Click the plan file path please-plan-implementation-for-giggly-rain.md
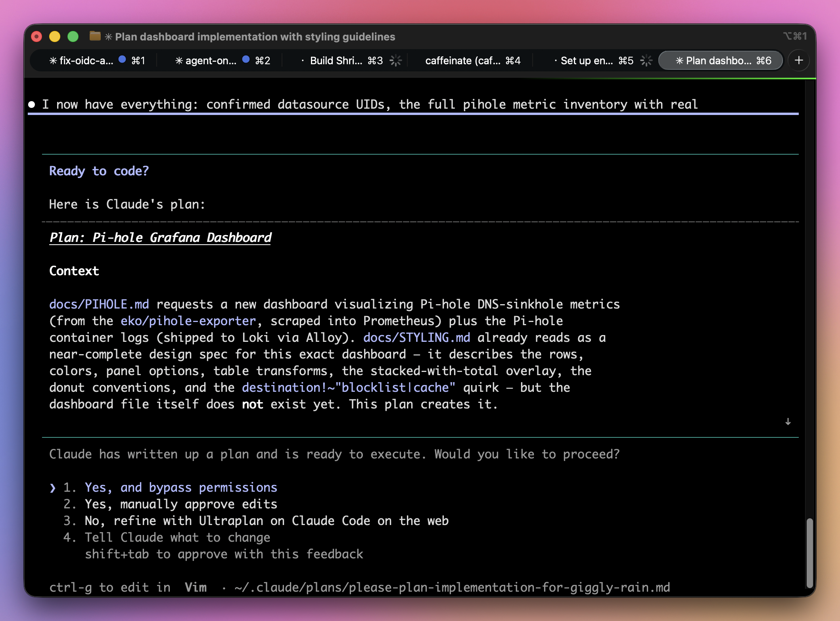 (452, 587)
